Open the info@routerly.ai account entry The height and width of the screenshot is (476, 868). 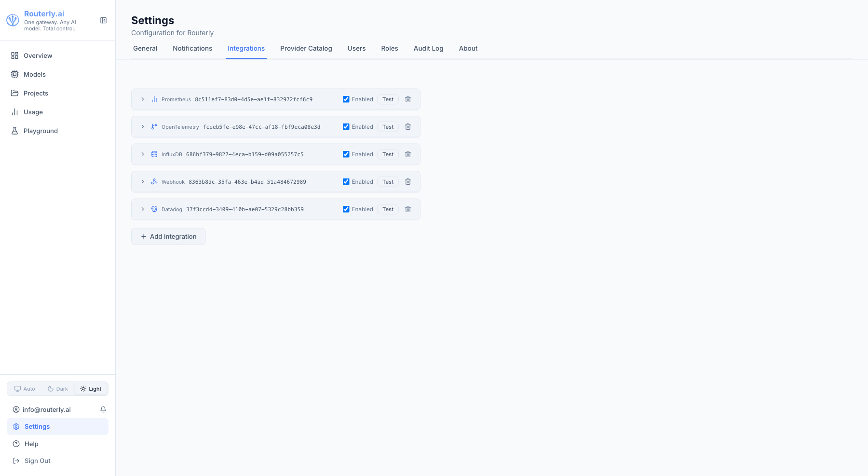pyautogui.click(x=42, y=409)
